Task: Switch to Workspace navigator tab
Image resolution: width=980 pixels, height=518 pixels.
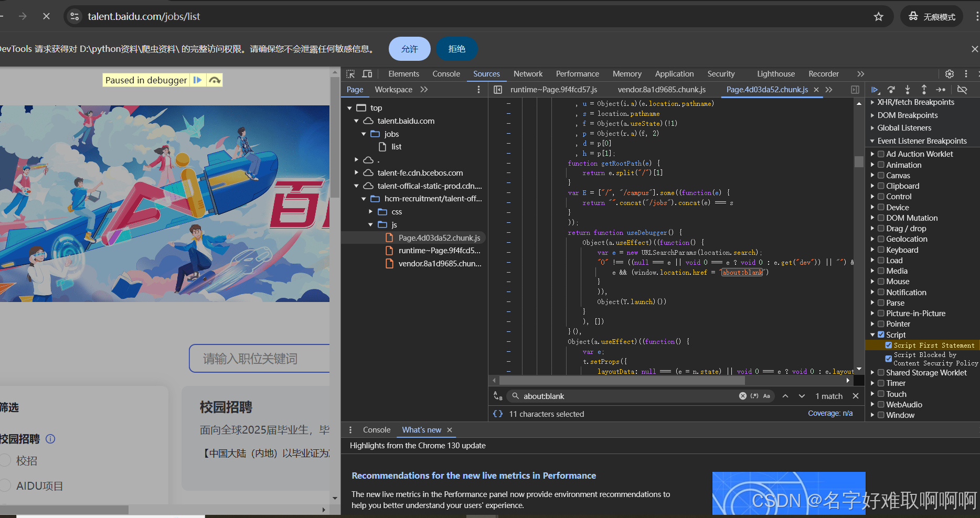Action: pyautogui.click(x=393, y=90)
